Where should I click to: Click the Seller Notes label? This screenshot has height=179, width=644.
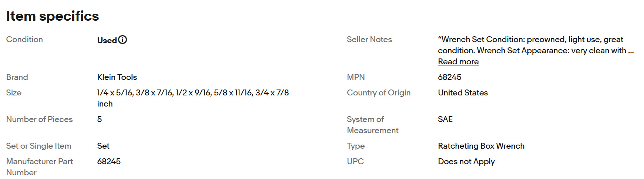(x=369, y=40)
